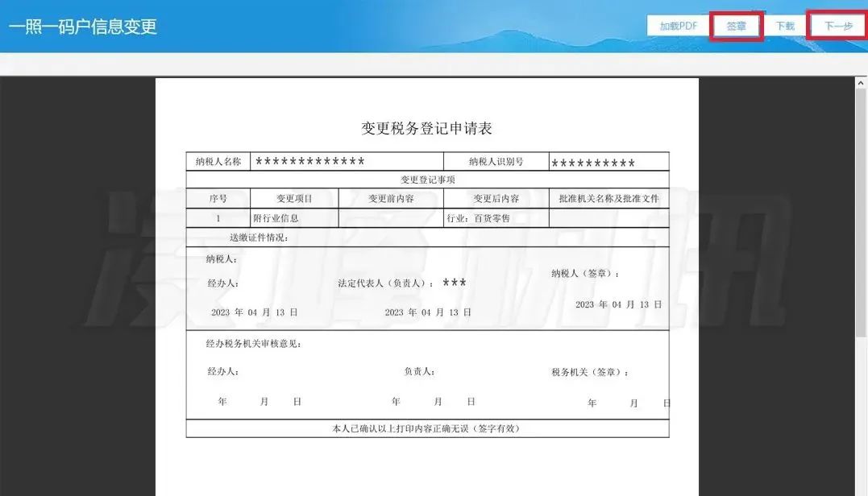Select the 附行业信息 table cell
The image size is (868, 496).
(294, 218)
